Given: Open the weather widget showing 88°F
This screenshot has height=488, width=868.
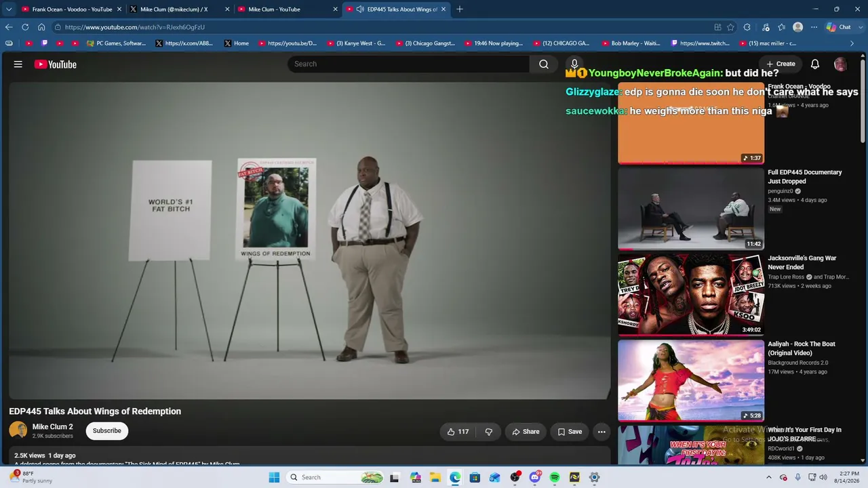Looking at the screenshot, I should pyautogui.click(x=32, y=477).
